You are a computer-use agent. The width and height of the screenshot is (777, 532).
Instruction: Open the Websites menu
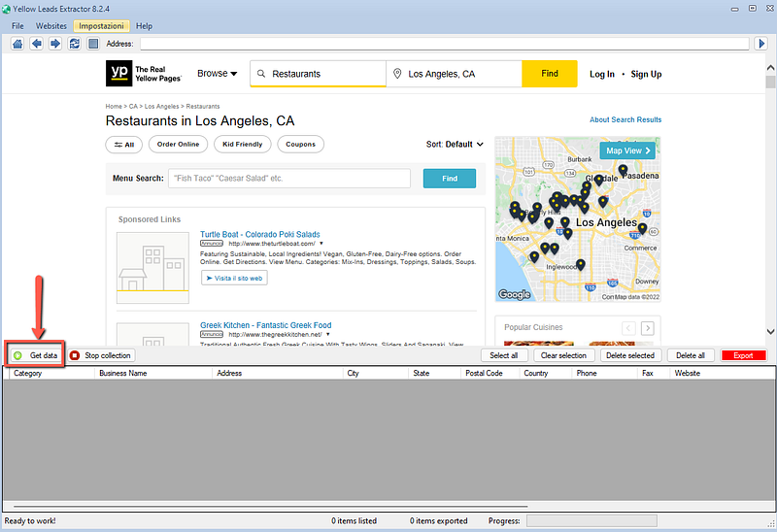(x=51, y=26)
